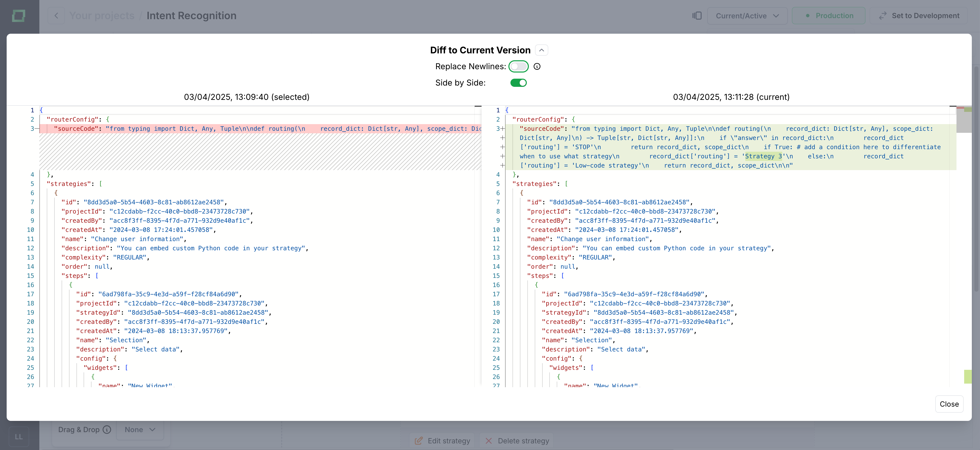
Task: Open the Your projects breadcrumb link
Action: click(x=102, y=16)
